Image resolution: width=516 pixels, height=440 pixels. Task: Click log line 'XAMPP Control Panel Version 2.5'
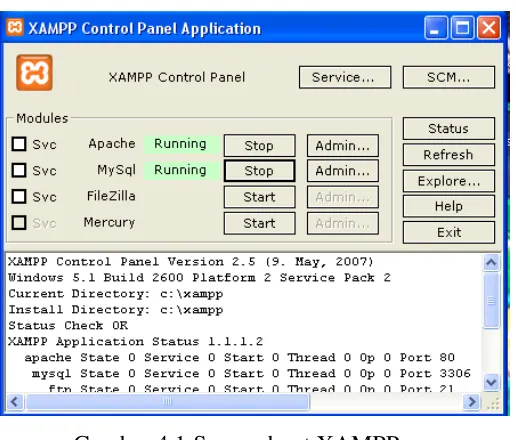(x=191, y=262)
